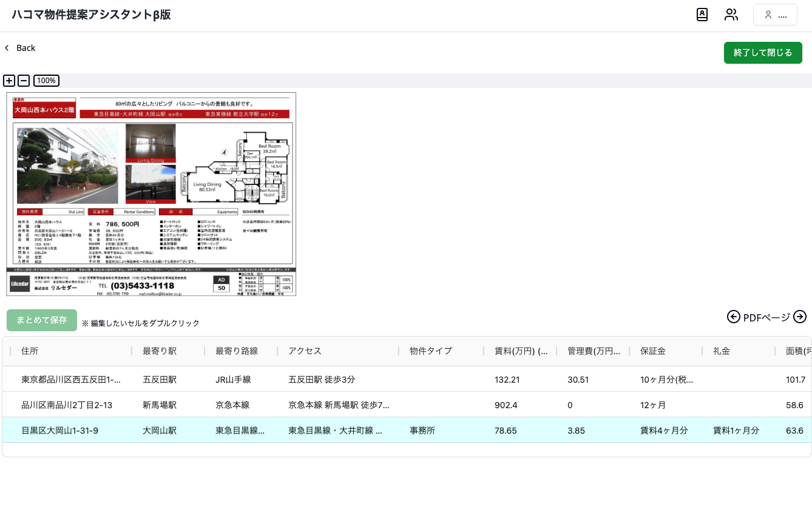The width and height of the screenshot is (812, 524).
Task: Open the address book icon in the header
Action: click(702, 15)
